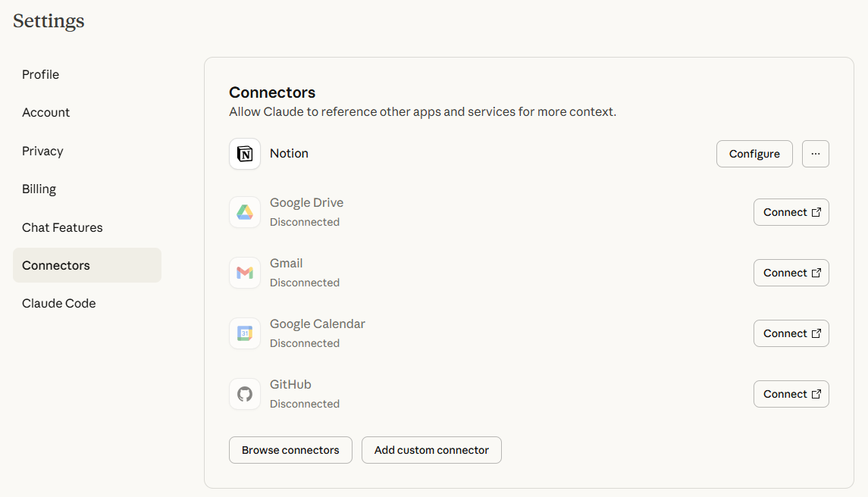Image resolution: width=868 pixels, height=497 pixels.
Task: Go to Account settings
Action: click(46, 112)
